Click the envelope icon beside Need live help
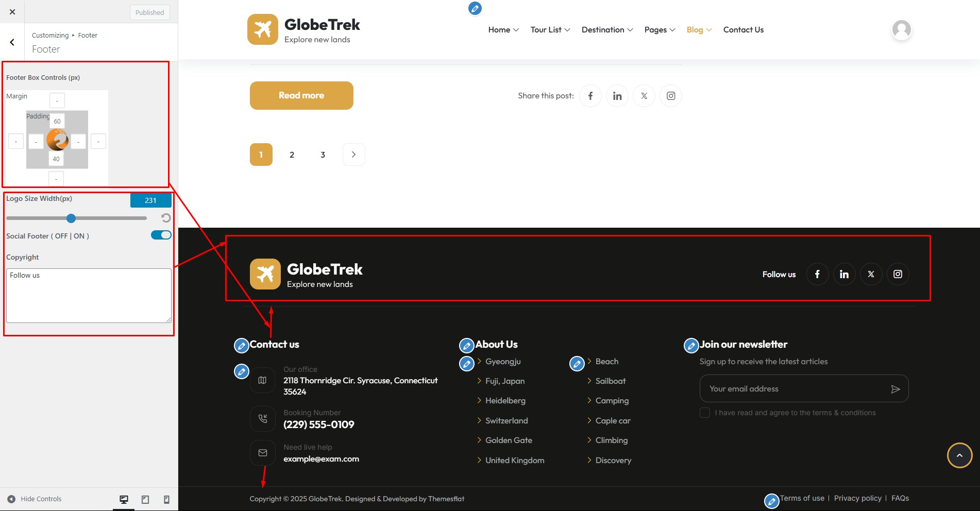The image size is (980, 511). (x=262, y=453)
